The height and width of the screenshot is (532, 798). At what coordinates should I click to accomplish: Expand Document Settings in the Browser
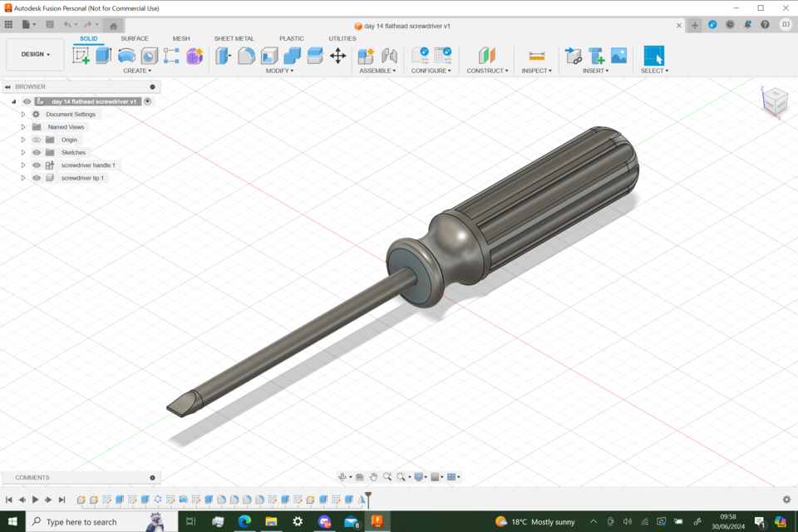(23, 114)
